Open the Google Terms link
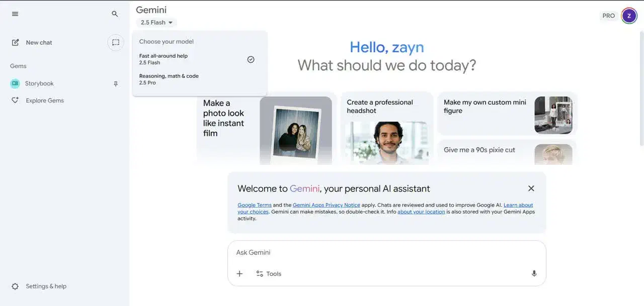 point(255,205)
